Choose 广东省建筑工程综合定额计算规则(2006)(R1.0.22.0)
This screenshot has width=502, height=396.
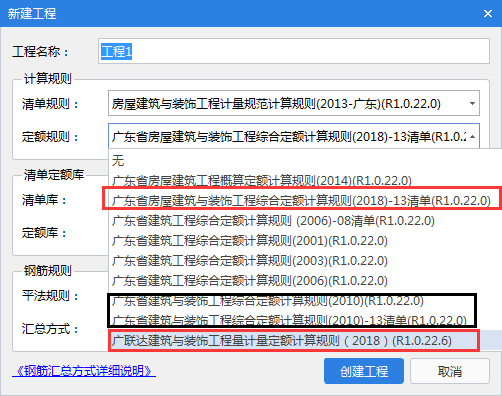pyautogui.click(x=305, y=281)
